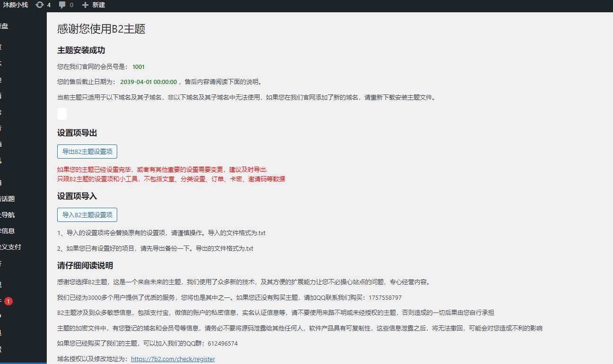Go to 仪表盘 in the sidebar

[4, 26]
